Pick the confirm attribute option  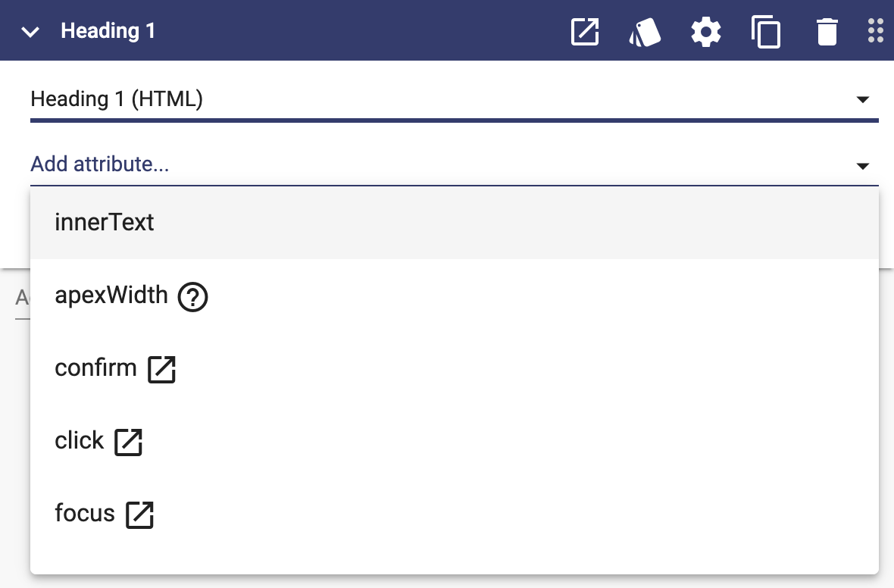(455, 368)
